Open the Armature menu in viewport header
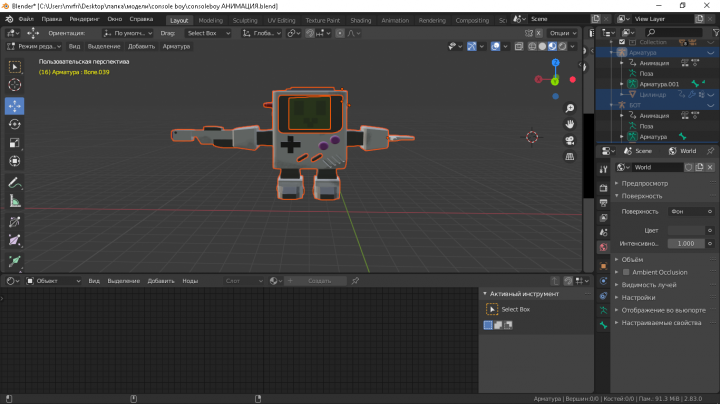 [176, 46]
